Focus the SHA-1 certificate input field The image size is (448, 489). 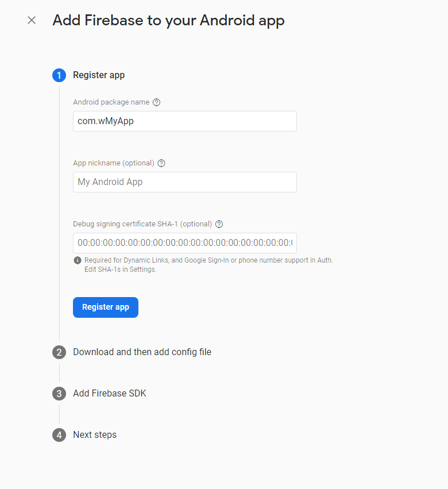184,243
